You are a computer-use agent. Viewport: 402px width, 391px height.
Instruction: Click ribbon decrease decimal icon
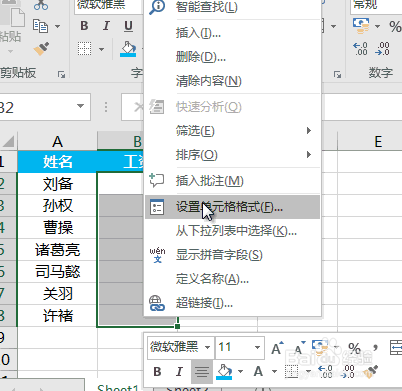pyautogui.click(x=382, y=49)
